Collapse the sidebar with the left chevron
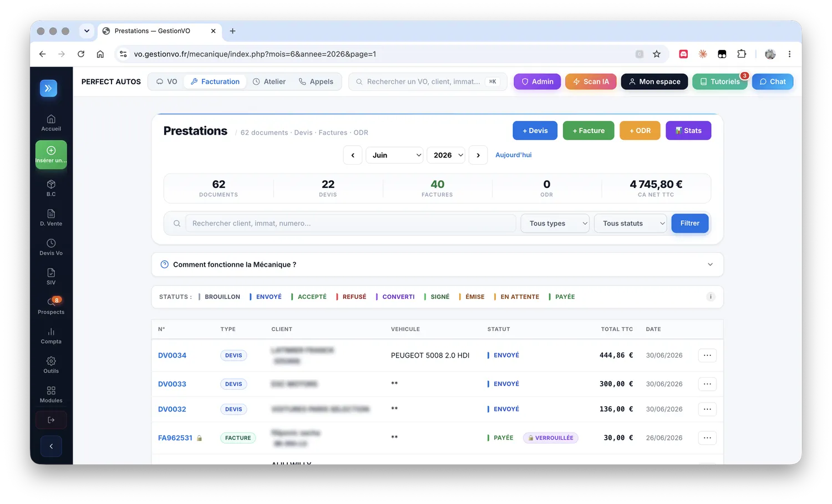Viewport: 832px width, 504px height. coord(51,446)
